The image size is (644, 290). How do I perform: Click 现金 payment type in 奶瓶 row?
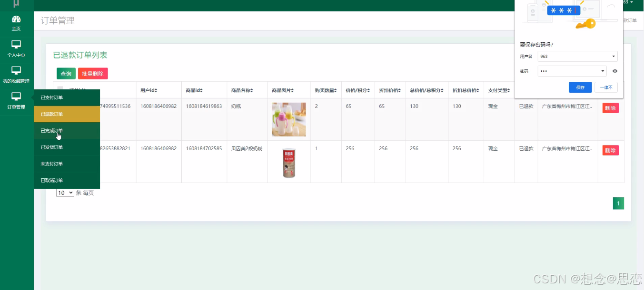(493, 106)
